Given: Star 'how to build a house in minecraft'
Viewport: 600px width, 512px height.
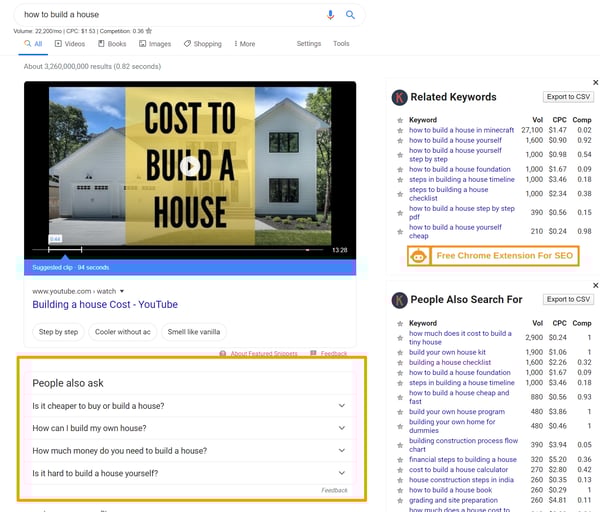Looking at the screenshot, I should pyautogui.click(x=400, y=130).
